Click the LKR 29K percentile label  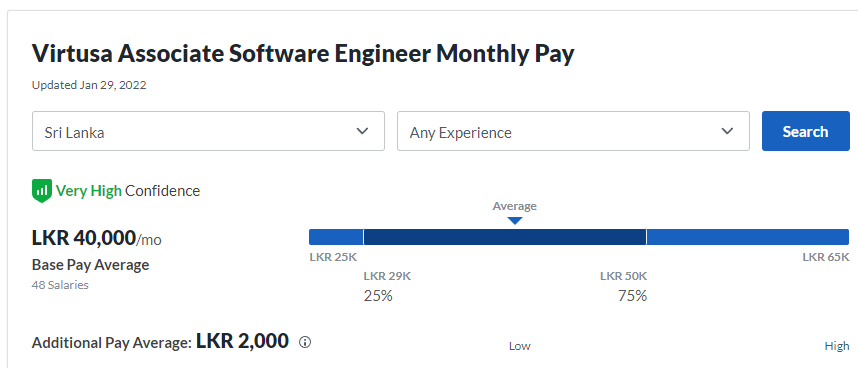click(387, 276)
